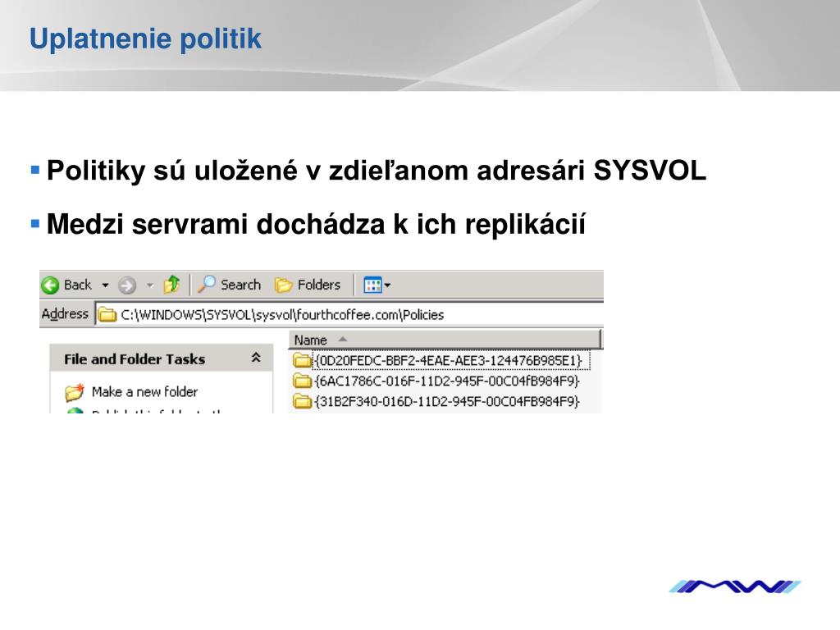This screenshot has height=630, width=840.
Task: Select folder {0D20FEDC-BBF2-4EAE-AEE3-124476B985E1}
Action: [449, 361]
